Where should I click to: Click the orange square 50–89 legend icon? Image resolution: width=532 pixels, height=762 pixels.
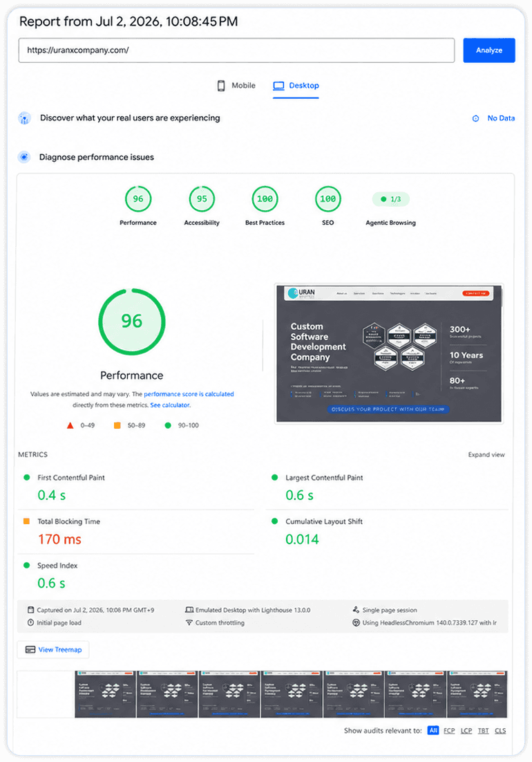tap(117, 425)
